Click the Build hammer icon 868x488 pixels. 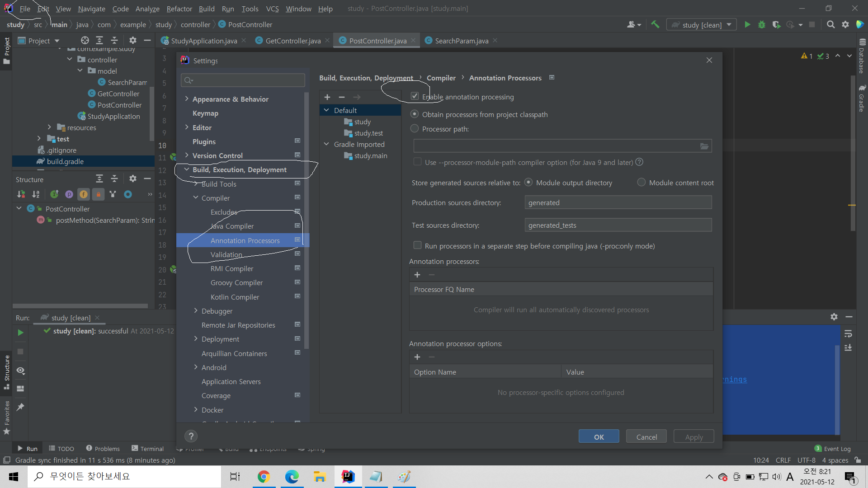(655, 25)
